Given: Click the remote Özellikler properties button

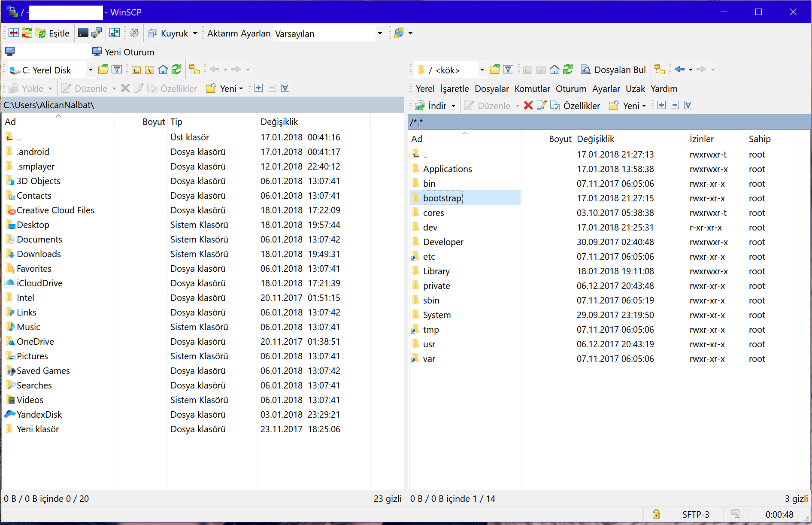Looking at the screenshot, I should point(576,106).
